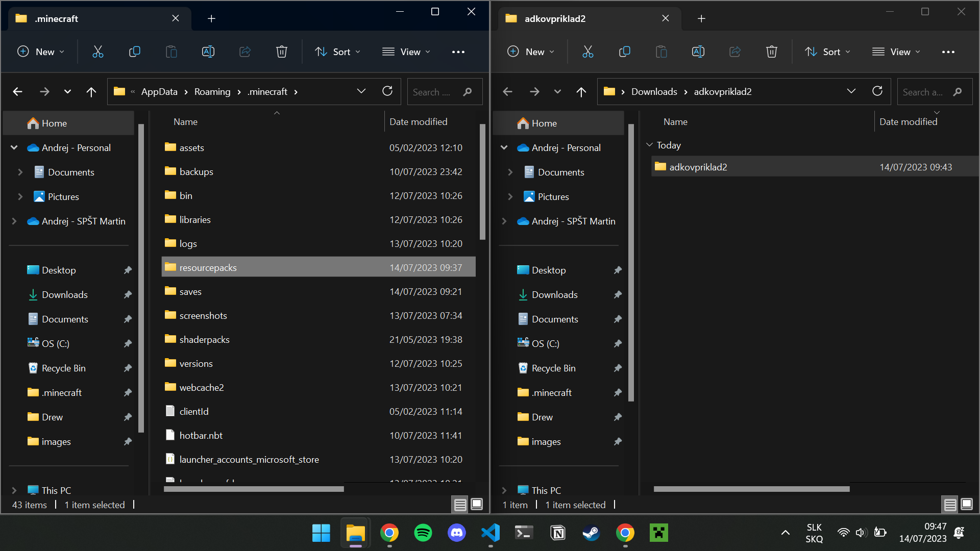Expand Pictures in adkovpriklad2 window sidebar
980x551 pixels.
tap(510, 196)
